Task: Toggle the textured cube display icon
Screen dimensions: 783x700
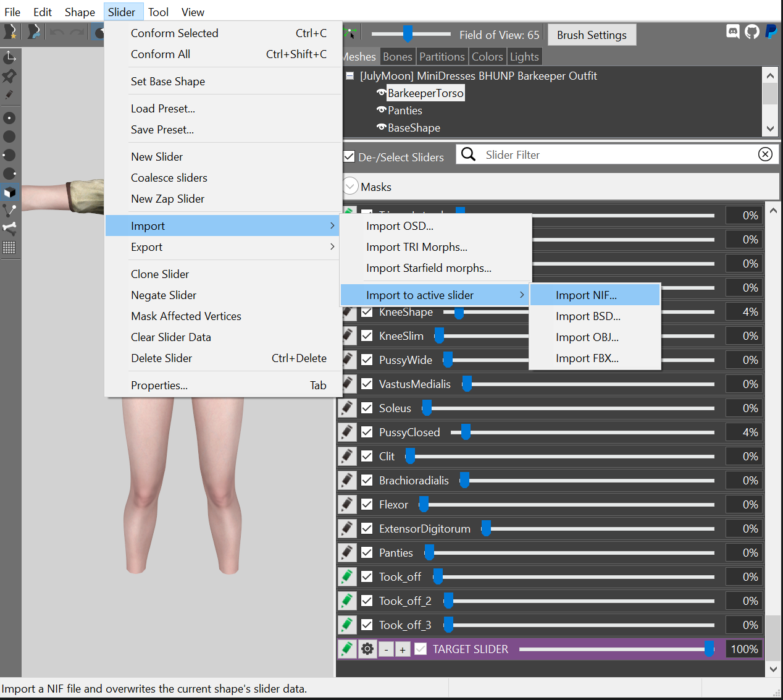Action: [10, 192]
